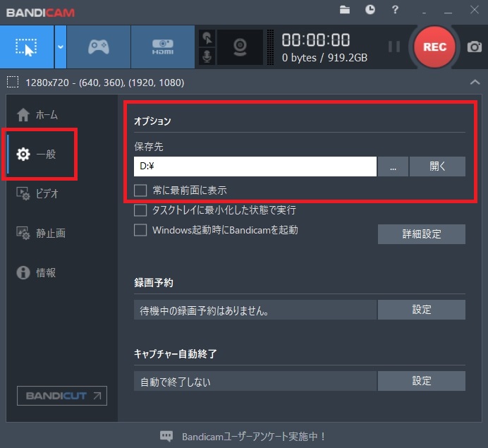Click the Bandicamユーザーアンケート実施中 notice
This screenshot has width=488, height=448.
click(254, 437)
